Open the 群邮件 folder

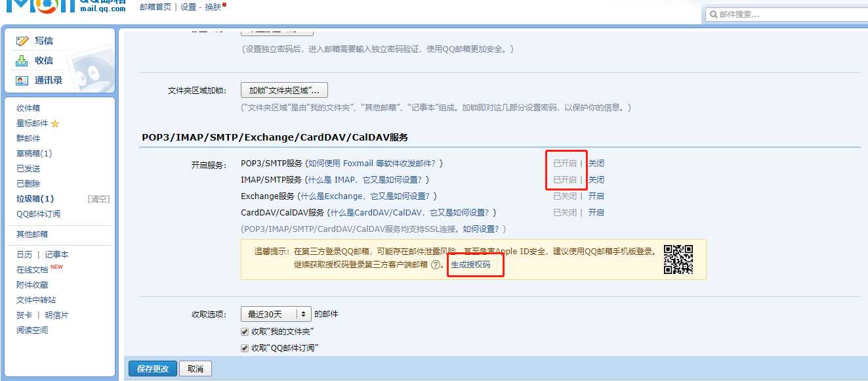[x=28, y=139]
